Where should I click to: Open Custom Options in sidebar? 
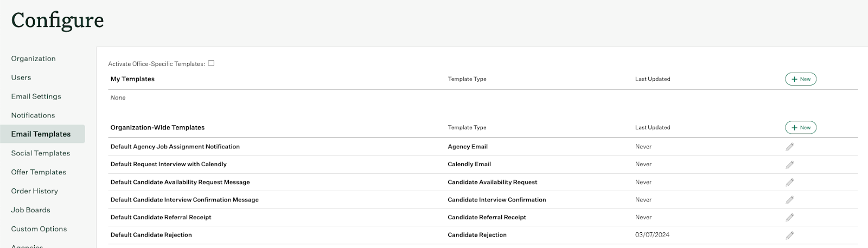pyautogui.click(x=39, y=229)
